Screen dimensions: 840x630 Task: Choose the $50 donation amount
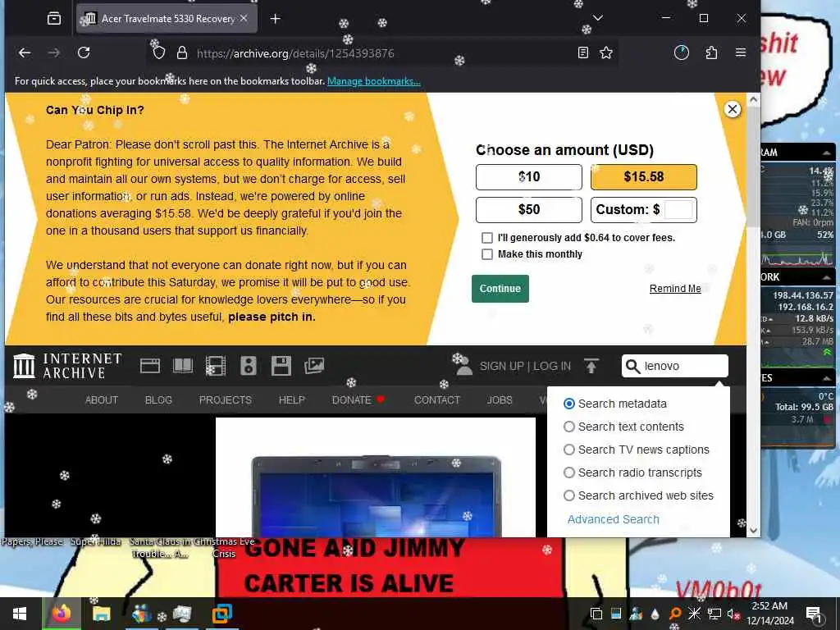(529, 209)
